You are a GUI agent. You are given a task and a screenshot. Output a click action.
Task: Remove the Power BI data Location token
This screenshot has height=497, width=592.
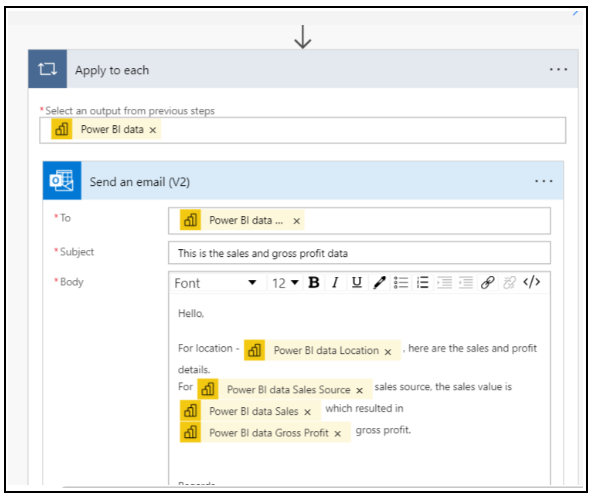coord(388,352)
